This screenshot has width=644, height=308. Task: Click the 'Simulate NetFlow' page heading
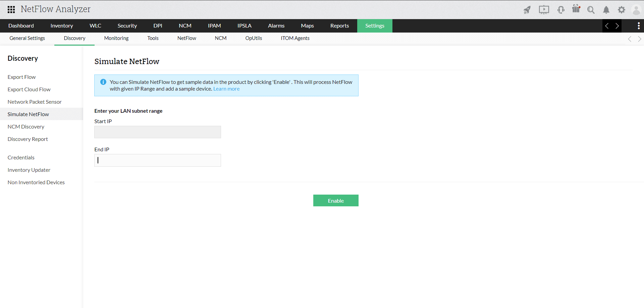[x=127, y=61]
